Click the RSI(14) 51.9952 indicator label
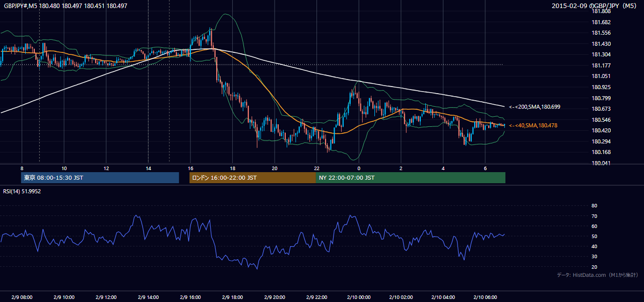644x302 pixels. coord(22,191)
